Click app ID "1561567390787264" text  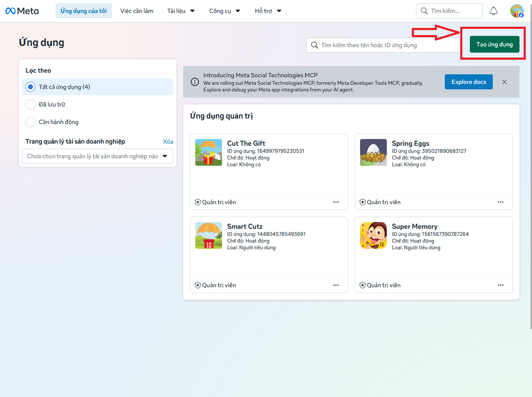point(445,234)
